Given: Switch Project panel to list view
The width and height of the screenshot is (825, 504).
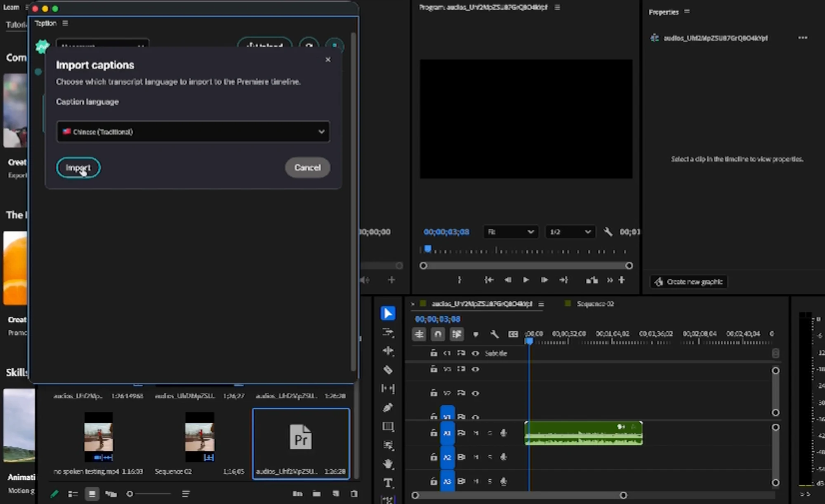Looking at the screenshot, I should pos(73,494).
